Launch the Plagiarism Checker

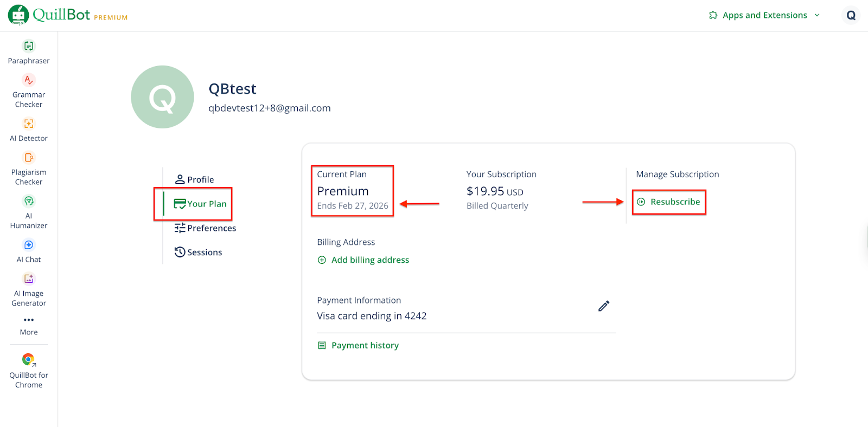[29, 158]
